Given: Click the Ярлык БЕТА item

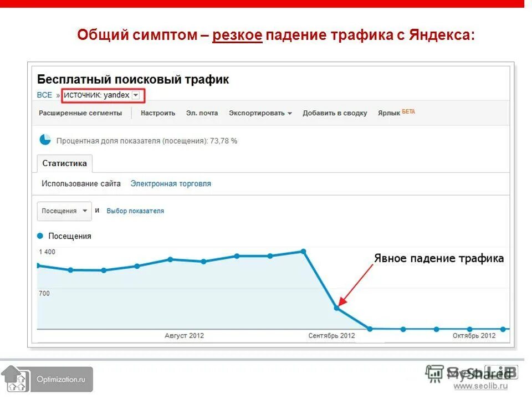Looking at the screenshot, I should tap(396, 112).
